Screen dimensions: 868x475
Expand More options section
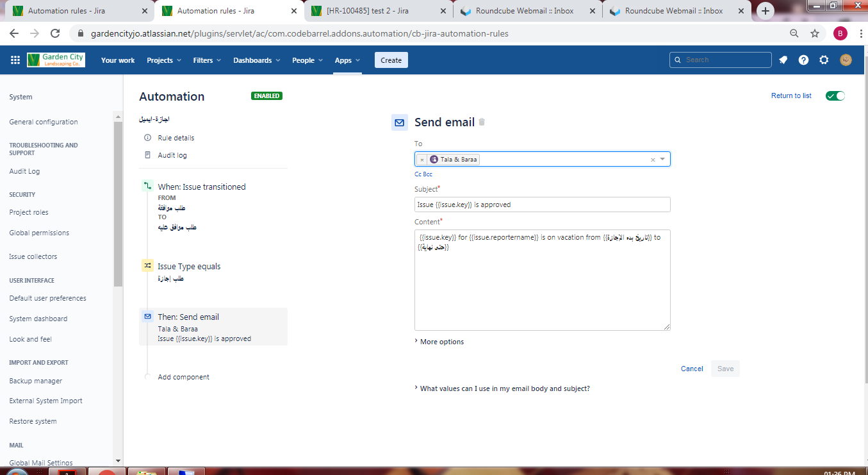coord(439,342)
